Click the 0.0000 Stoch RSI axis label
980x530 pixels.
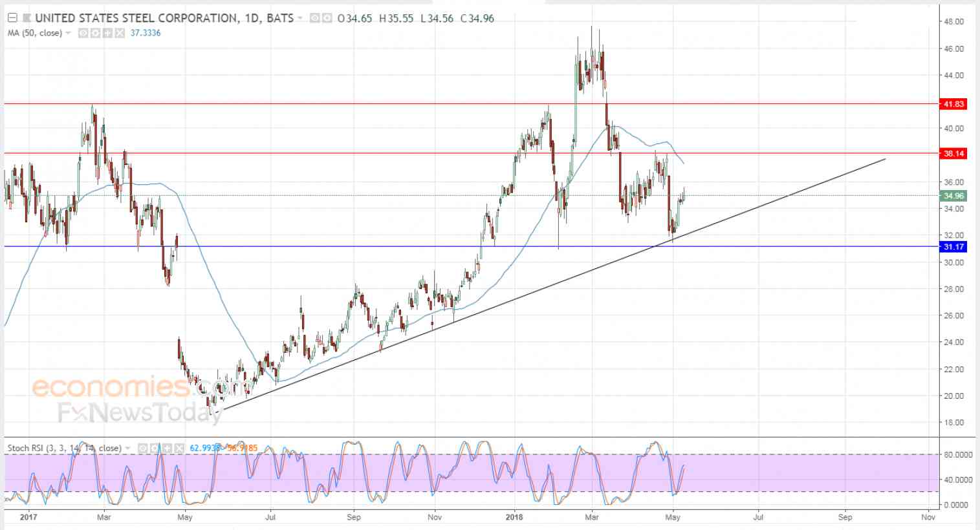pos(956,505)
